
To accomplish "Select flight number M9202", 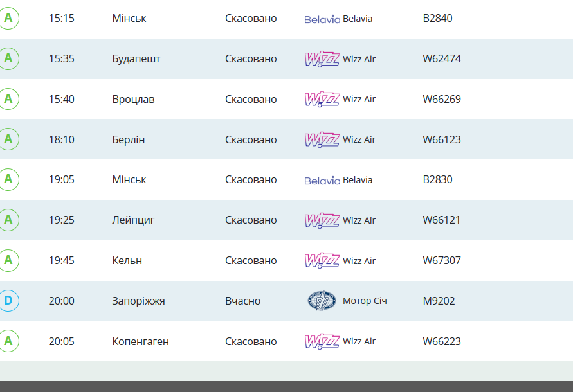I will (x=439, y=301).
